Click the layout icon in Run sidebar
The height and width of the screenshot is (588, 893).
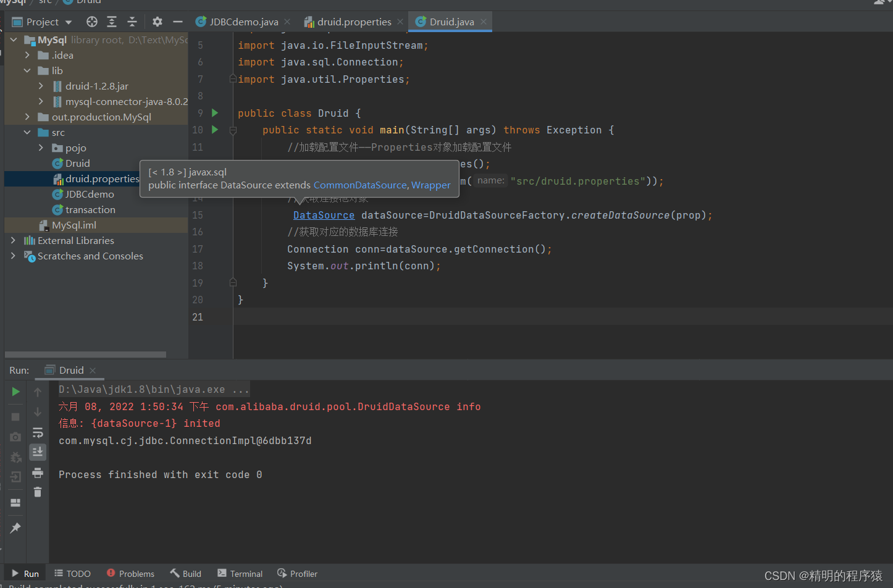pyautogui.click(x=15, y=503)
